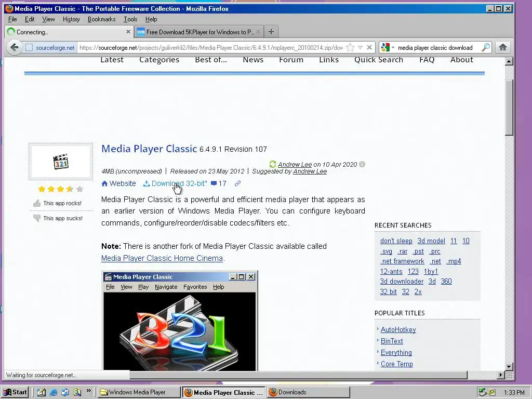
Task: Open the Quick Search navigation link
Action: pyautogui.click(x=379, y=60)
